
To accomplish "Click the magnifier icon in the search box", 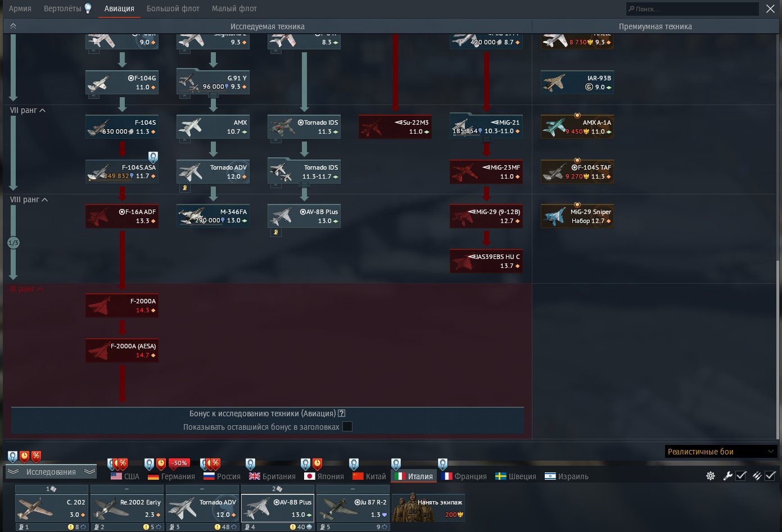I will click(x=631, y=9).
